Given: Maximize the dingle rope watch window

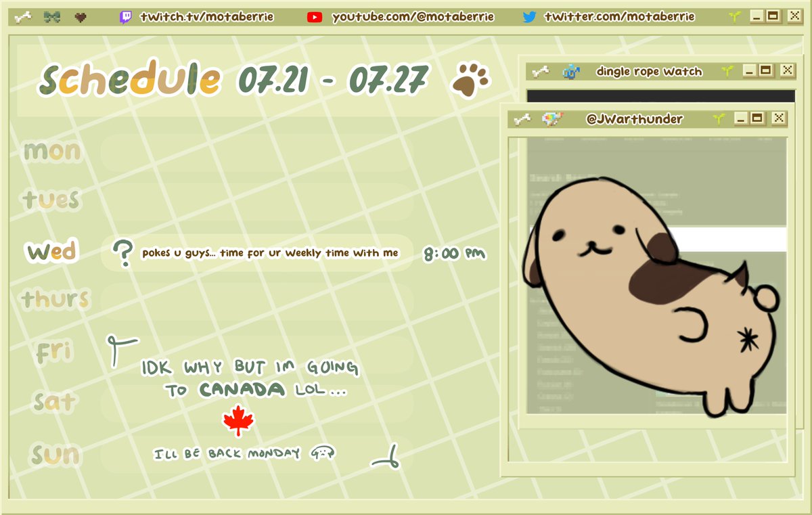Looking at the screenshot, I should (x=765, y=70).
